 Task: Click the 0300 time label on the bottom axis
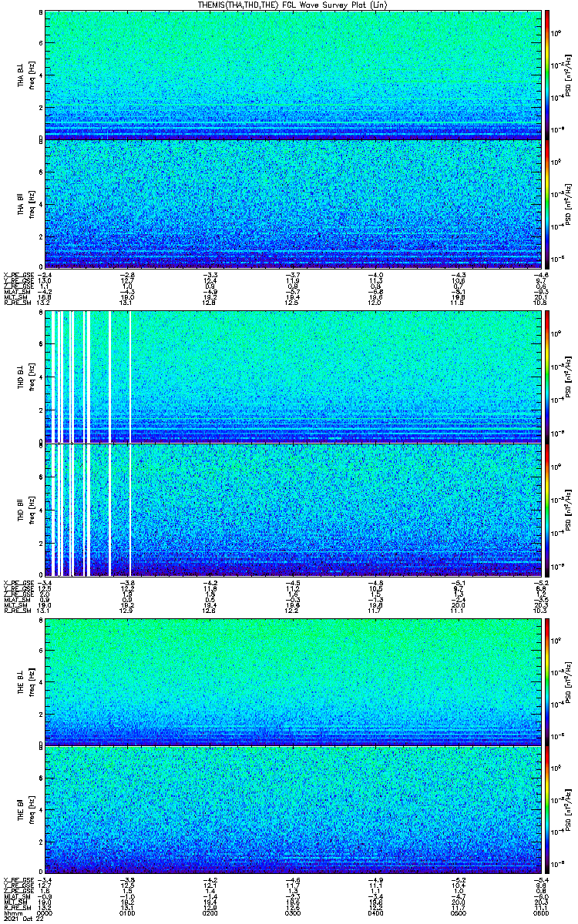pos(292,913)
